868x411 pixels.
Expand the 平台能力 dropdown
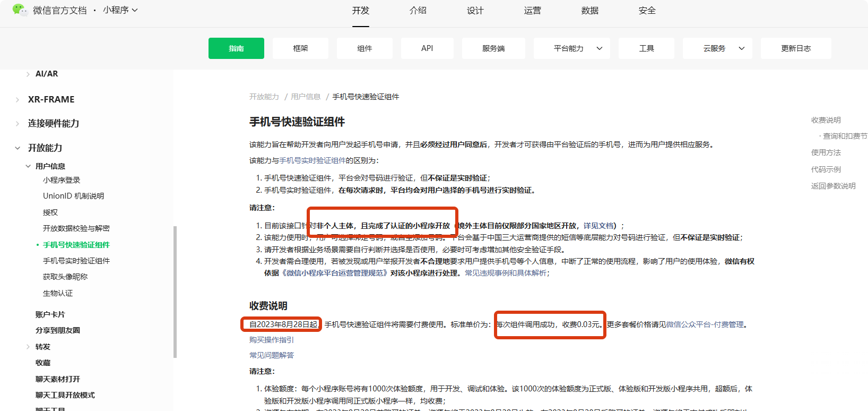point(572,48)
